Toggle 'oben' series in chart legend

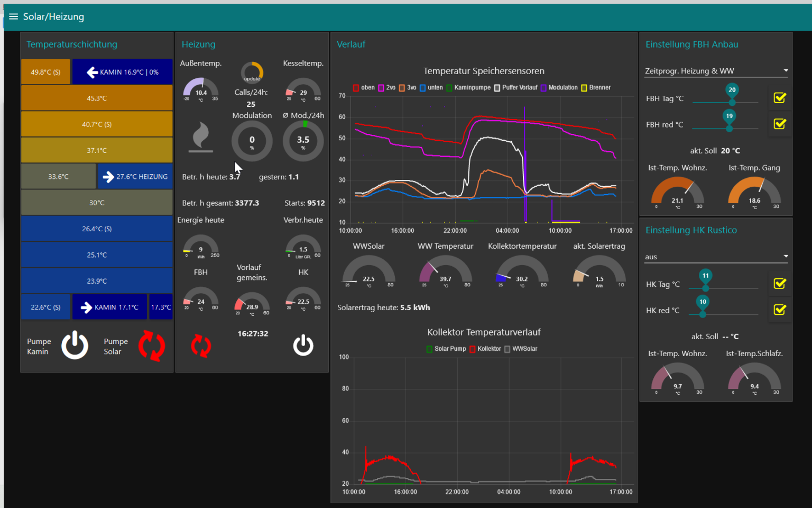[364, 88]
